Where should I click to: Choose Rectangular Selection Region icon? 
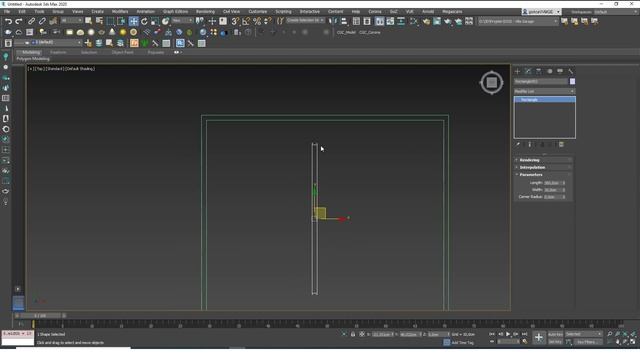(x=110, y=21)
